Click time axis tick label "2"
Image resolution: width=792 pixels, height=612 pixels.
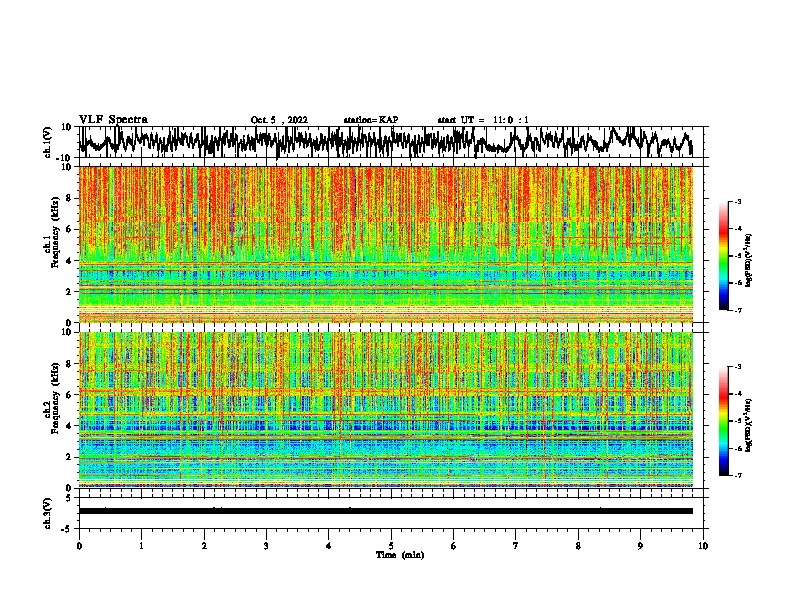[x=204, y=546]
